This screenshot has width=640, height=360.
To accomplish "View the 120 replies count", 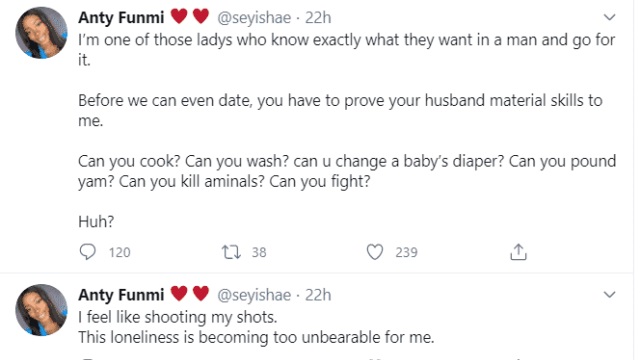I will pos(120,252).
